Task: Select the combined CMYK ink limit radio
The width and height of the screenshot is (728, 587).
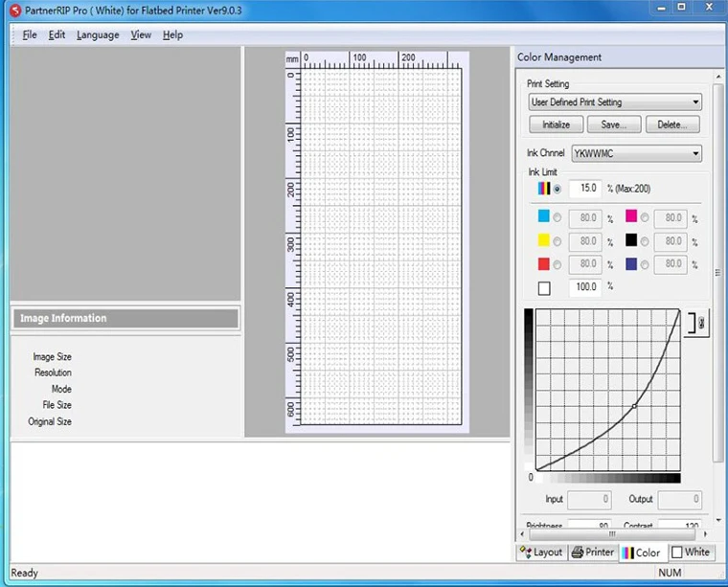Action: click(x=557, y=190)
